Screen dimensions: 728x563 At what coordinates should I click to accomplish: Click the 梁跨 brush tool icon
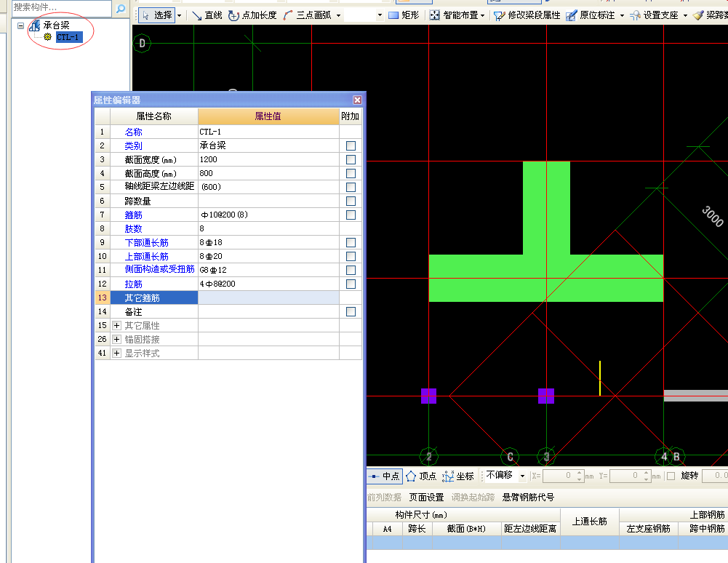698,15
